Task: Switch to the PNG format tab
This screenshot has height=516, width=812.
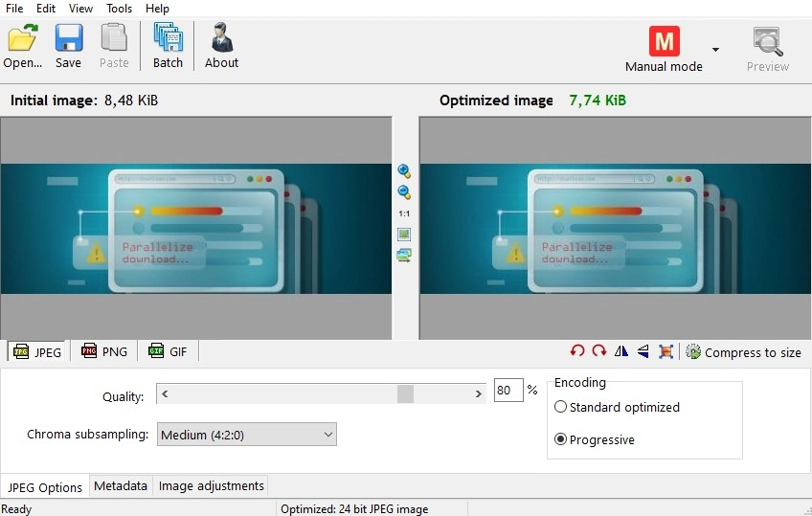Action: (104, 352)
